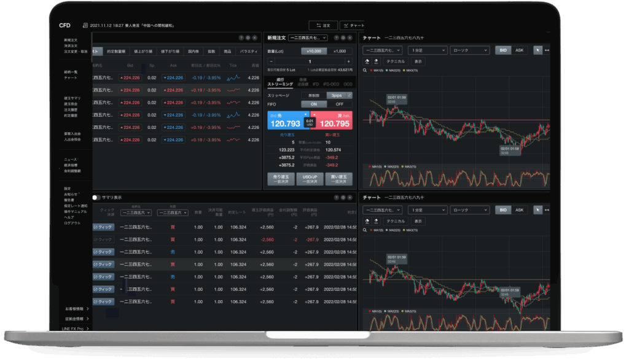The image size is (629, 364).
Task: Switch top chart price to ASK
Action: tap(519, 50)
